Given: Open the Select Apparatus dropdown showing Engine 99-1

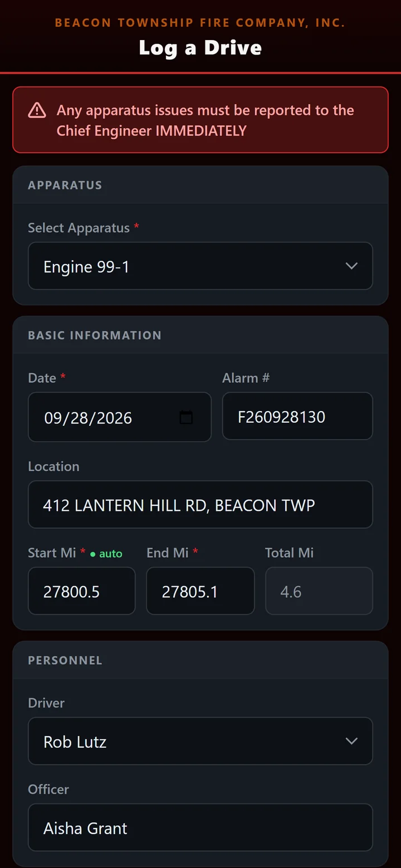Looking at the screenshot, I should click(x=200, y=266).
